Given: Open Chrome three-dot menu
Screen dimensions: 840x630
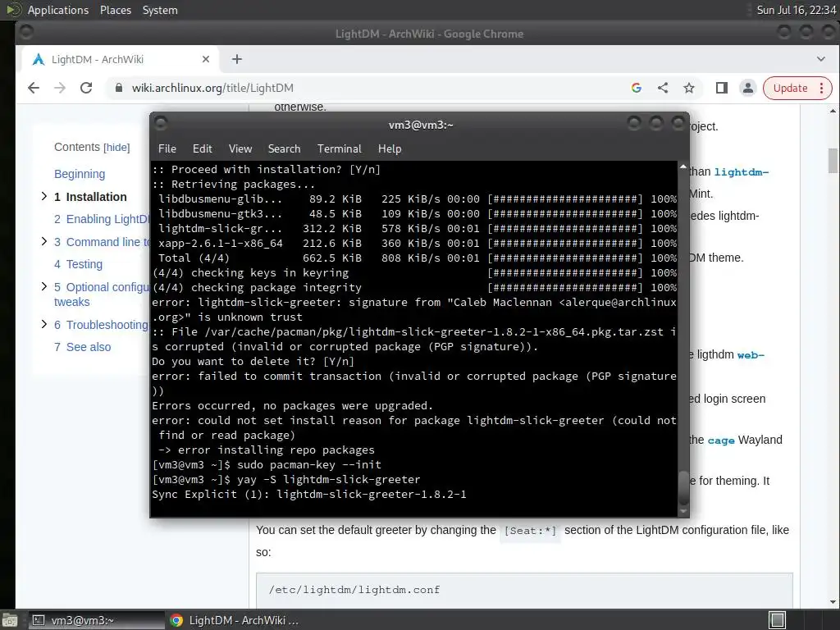Looking at the screenshot, I should click(822, 88).
